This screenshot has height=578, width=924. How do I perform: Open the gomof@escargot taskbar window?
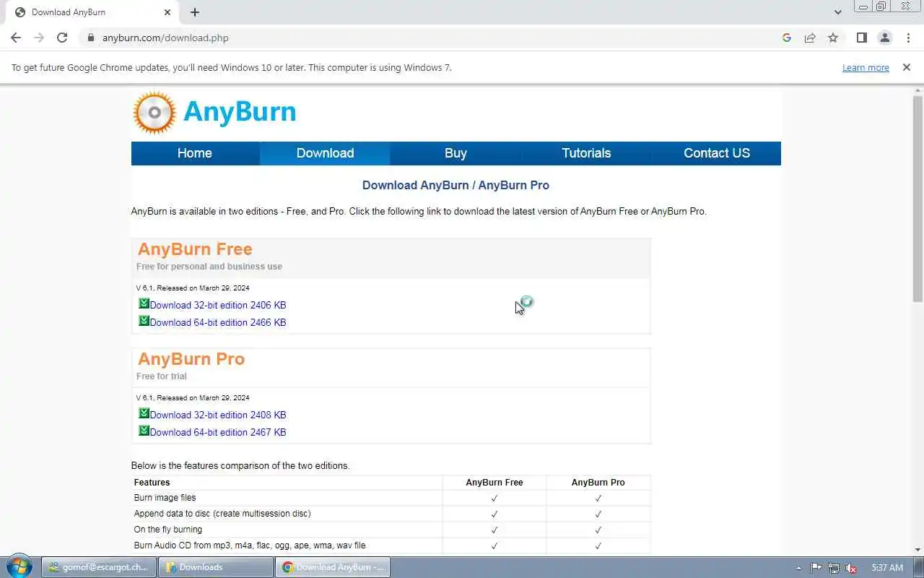click(99, 567)
